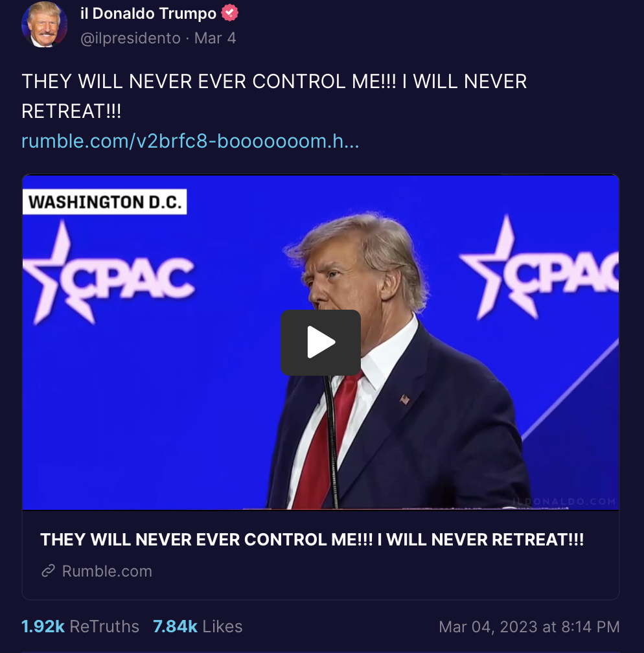Image resolution: width=644 pixels, height=653 pixels.
Task: Play the video via center play button
Action: 320,342
